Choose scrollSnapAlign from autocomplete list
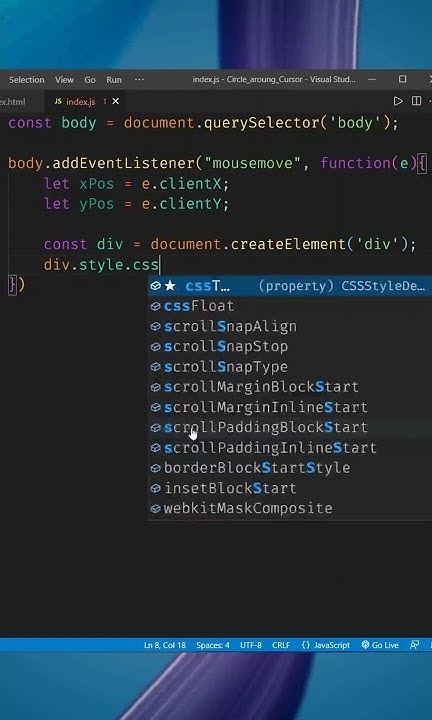Screen dimensions: 432x720 coord(290,326)
